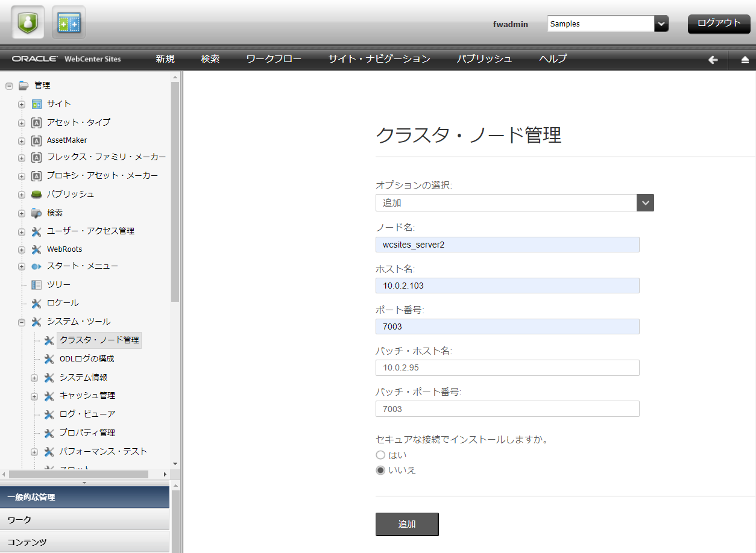Open the オプションの選択 dropdown
Image resolution: width=756 pixels, height=553 pixels.
pyautogui.click(x=645, y=202)
